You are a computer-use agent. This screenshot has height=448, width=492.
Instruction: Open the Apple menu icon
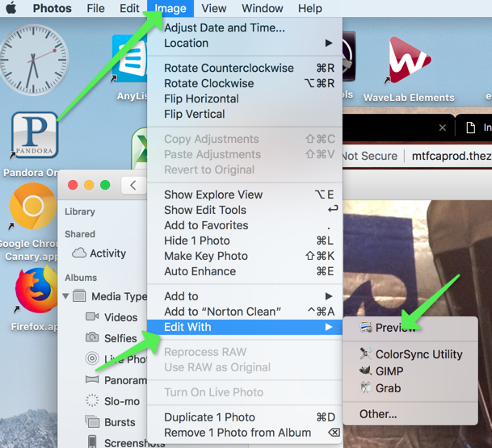(11, 9)
